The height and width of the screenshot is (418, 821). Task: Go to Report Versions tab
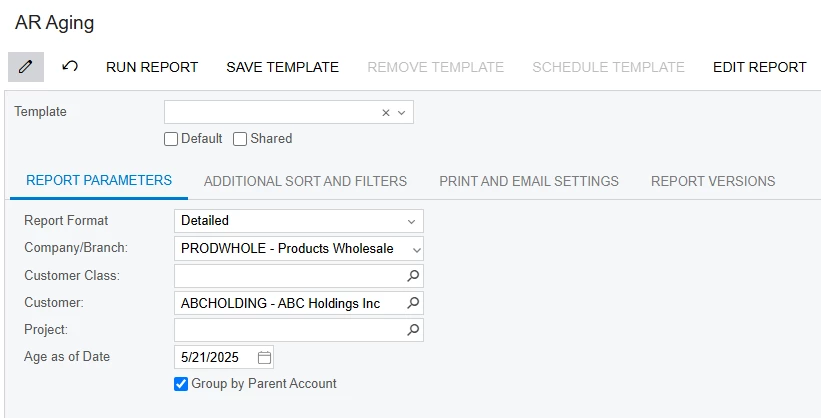click(x=713, y=181)
